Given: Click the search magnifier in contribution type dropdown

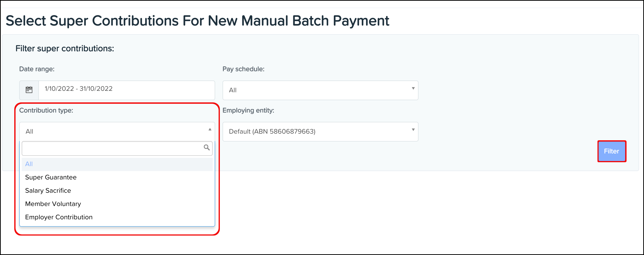Looking at the screenshot, I should pos(207,148).
